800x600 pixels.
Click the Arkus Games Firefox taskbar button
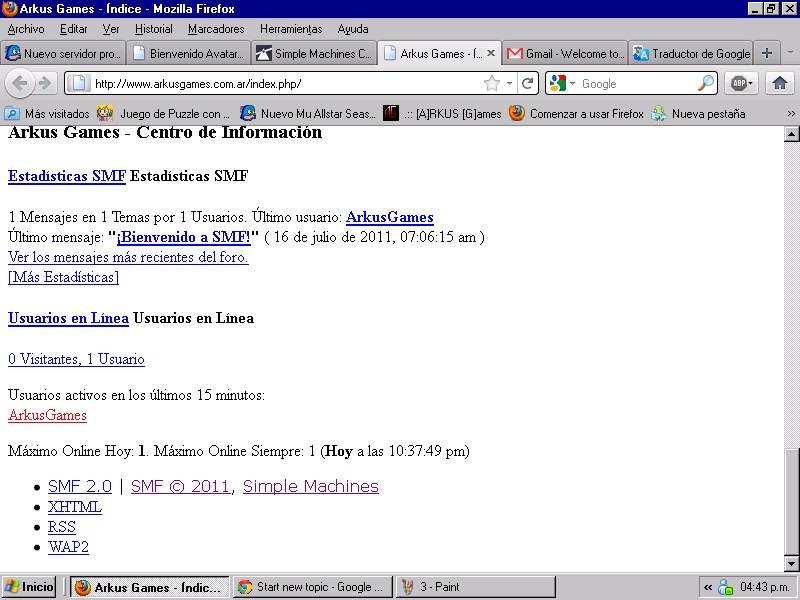[149, 587]
